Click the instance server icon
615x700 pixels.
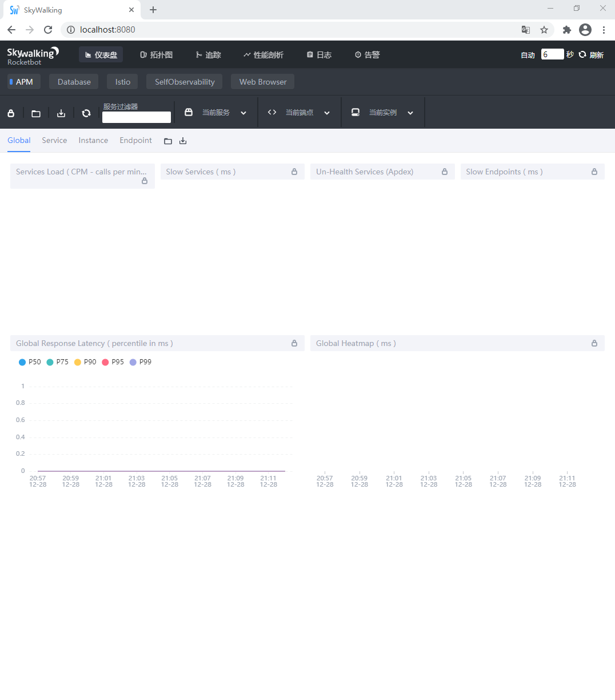pyautogui.click(x=356, y=112)
